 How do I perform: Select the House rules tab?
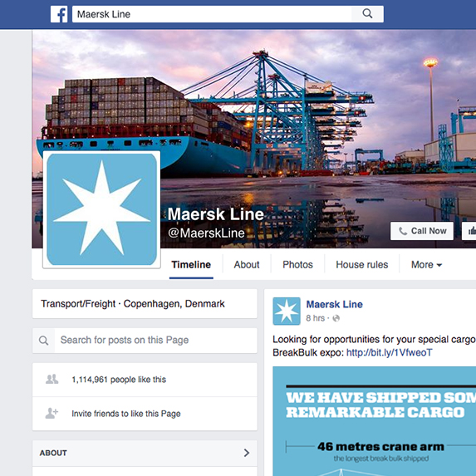click(362, 265)
